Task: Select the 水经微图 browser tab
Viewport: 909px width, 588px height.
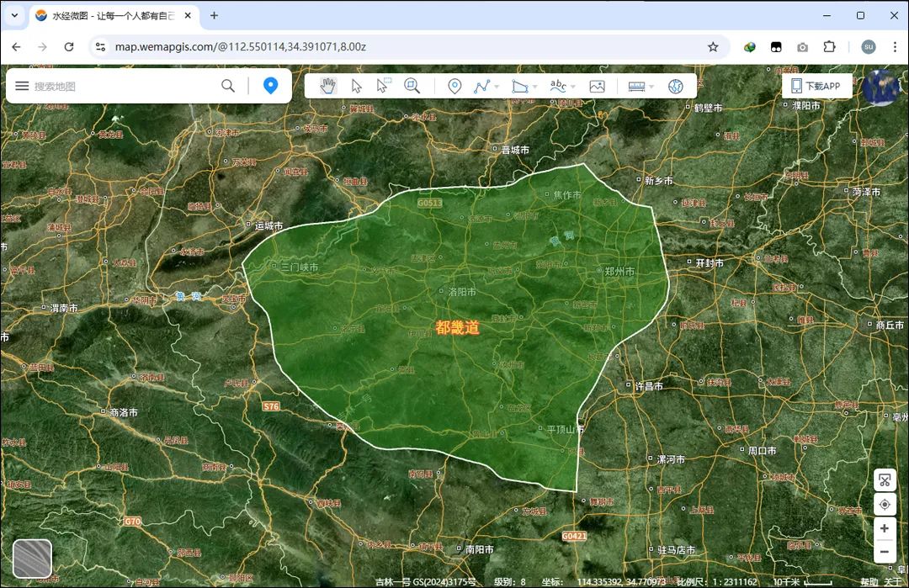Action: point(113,16)
